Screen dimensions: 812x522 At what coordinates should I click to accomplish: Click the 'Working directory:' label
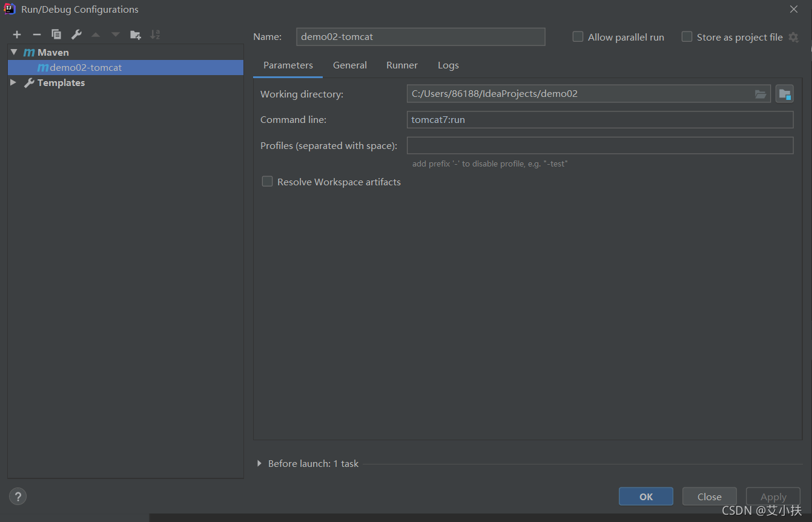[302, 94]
